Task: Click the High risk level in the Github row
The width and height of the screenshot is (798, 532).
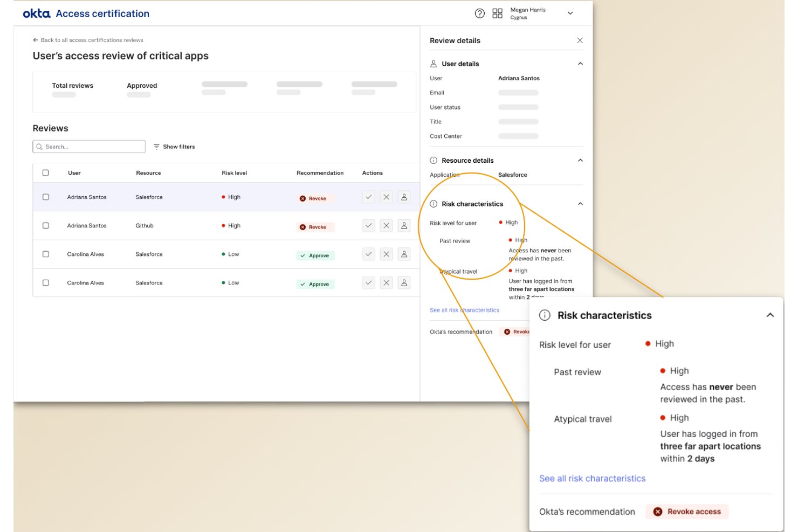Action: [231, 226]
